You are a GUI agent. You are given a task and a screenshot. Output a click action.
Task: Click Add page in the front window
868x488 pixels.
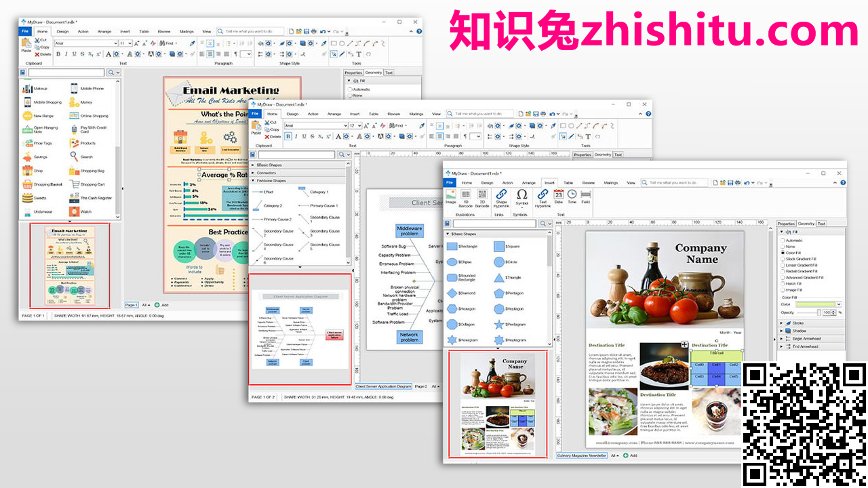click(x=630, y=455)
